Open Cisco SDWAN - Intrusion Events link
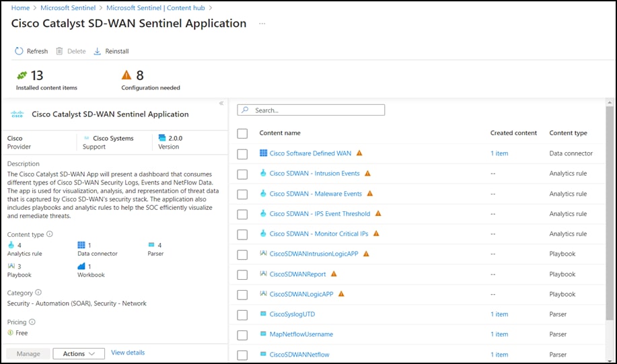Viewport: 617px width, 364px height. click(x=314, y=173)
